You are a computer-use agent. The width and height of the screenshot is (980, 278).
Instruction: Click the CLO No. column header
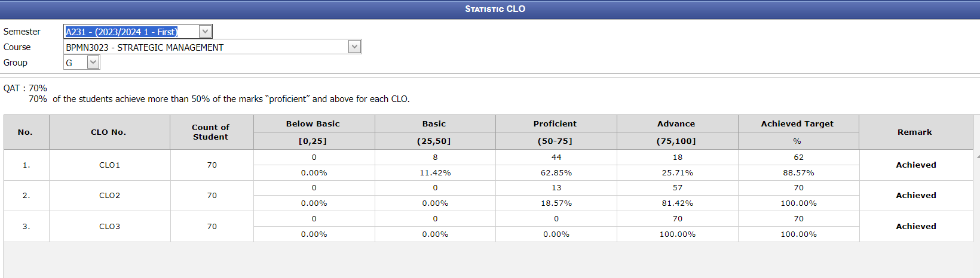coord(109,132)
